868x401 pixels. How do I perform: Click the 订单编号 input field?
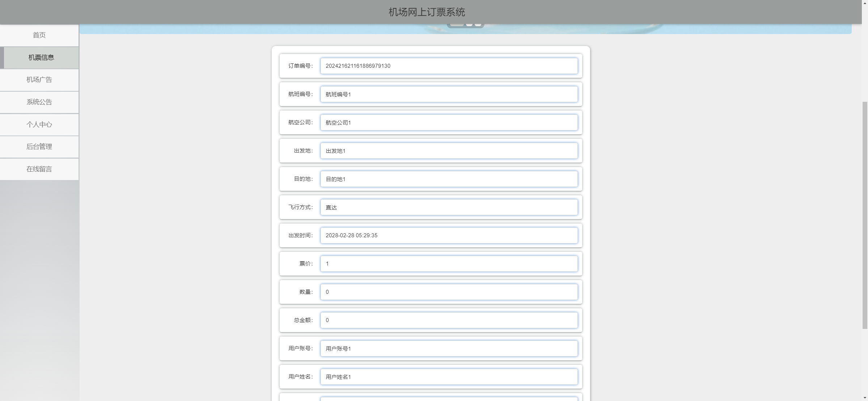click(449, 66)
